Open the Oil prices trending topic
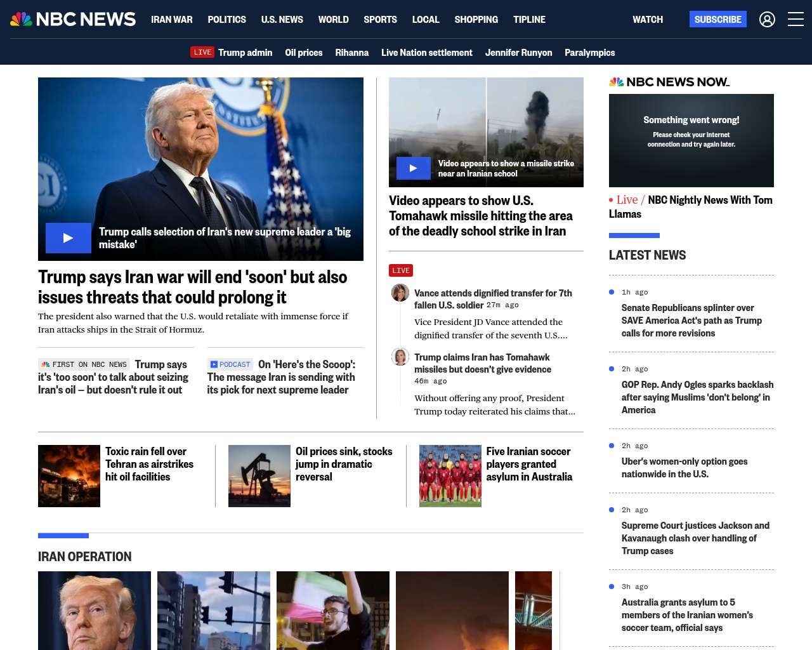The width and height of the screenshot is (812, 650). coord(303,53)
